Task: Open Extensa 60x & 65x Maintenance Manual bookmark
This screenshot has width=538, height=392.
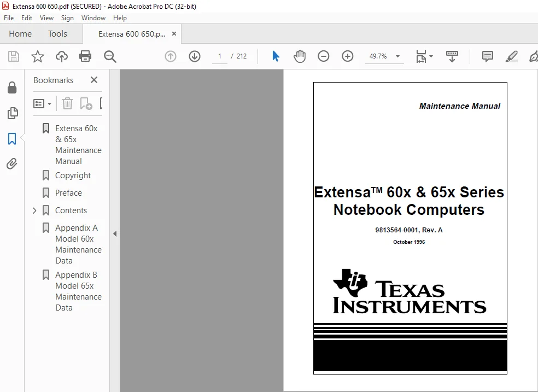Action: (x=78, y=145)
